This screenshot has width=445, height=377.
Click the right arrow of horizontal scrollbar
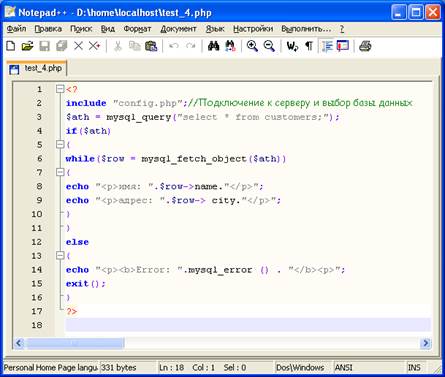[x=425, y=343]
